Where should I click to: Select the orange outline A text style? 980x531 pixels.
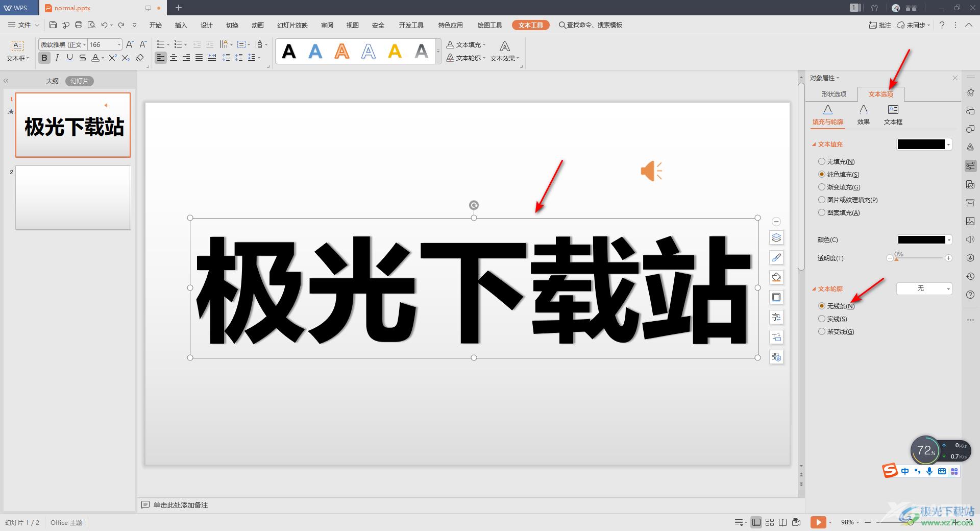click(x=342, y=51)
